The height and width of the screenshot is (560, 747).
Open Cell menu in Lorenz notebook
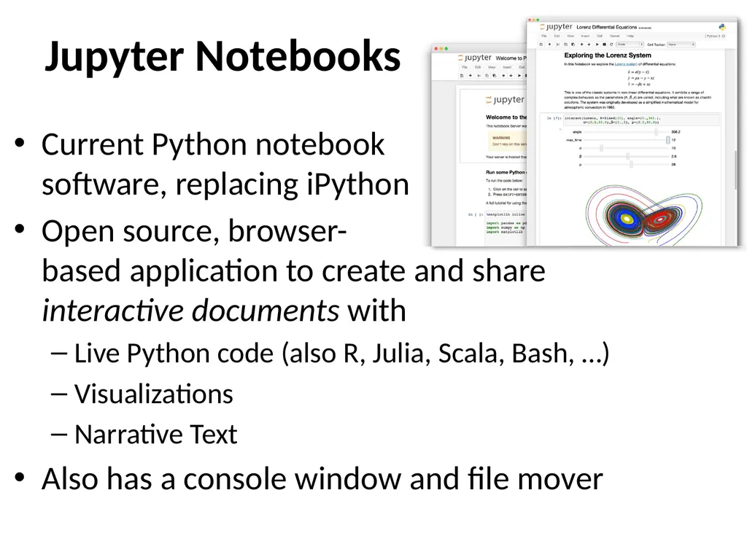pos(600,36)
